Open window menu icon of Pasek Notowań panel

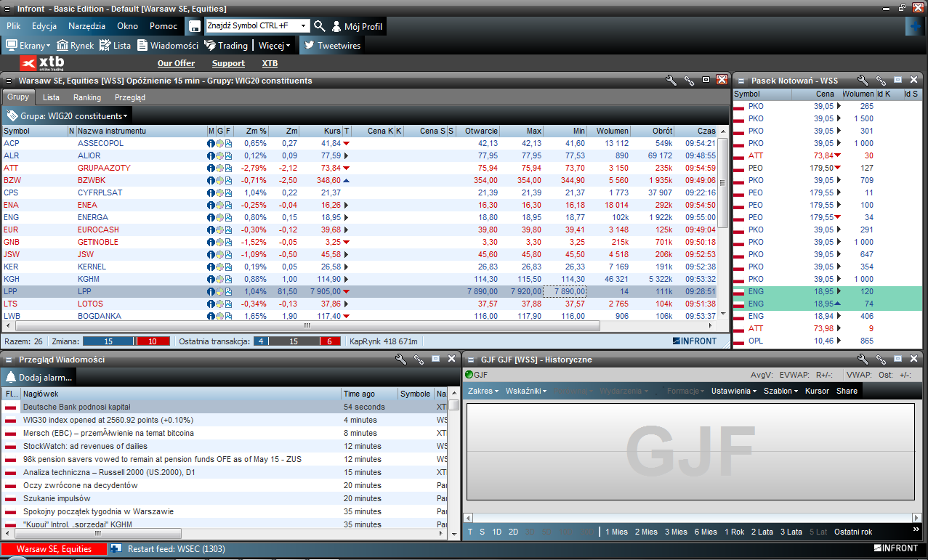point(740,80)
